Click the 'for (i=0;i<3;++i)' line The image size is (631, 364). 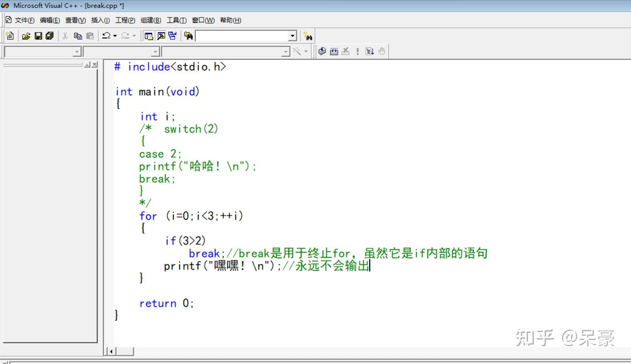tap(191, 216)
